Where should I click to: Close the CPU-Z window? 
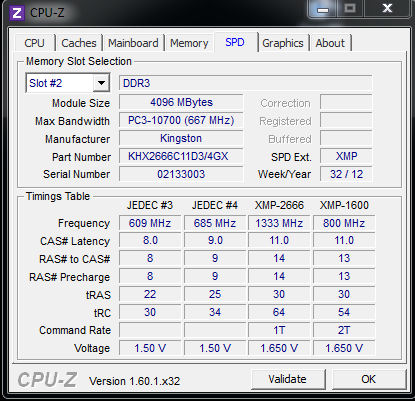(387, 8)
